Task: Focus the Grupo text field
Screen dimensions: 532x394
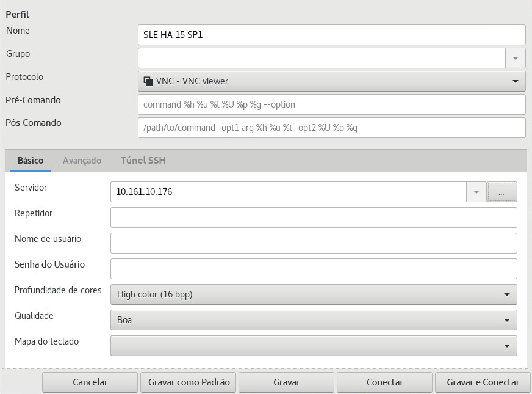Action: [x=322, y=58]
